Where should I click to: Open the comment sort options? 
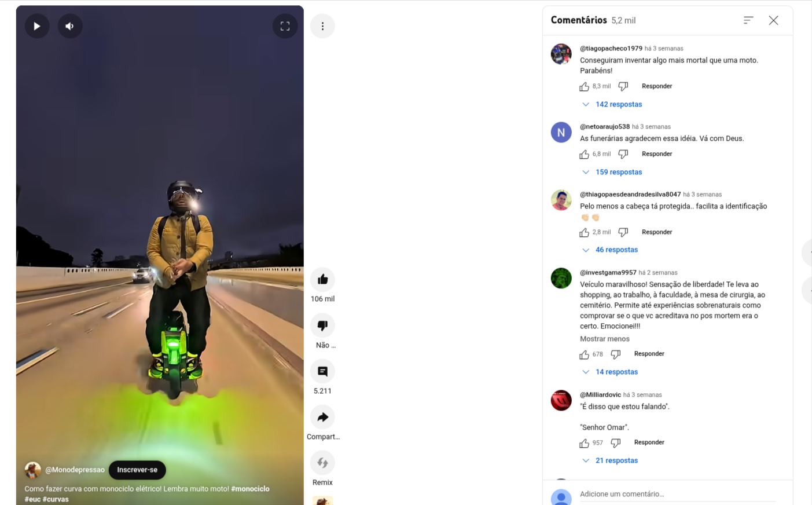click(748, 20)
